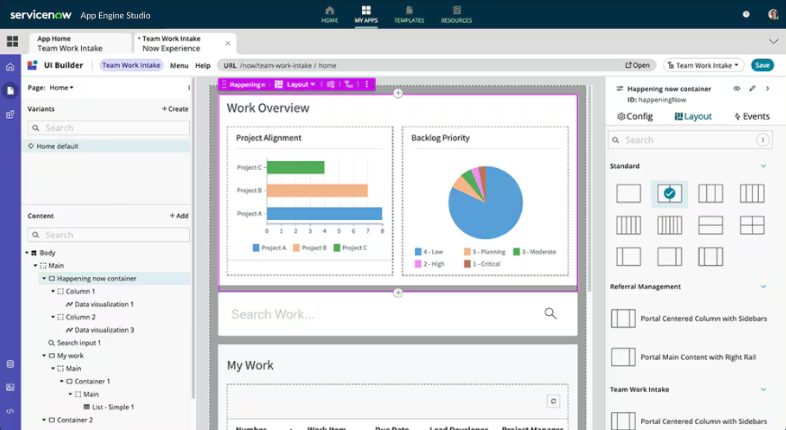Viewport: 786px width, 430px height.
Task: Open component toolbar three-dot menu
Action: [x=367, y=84]
